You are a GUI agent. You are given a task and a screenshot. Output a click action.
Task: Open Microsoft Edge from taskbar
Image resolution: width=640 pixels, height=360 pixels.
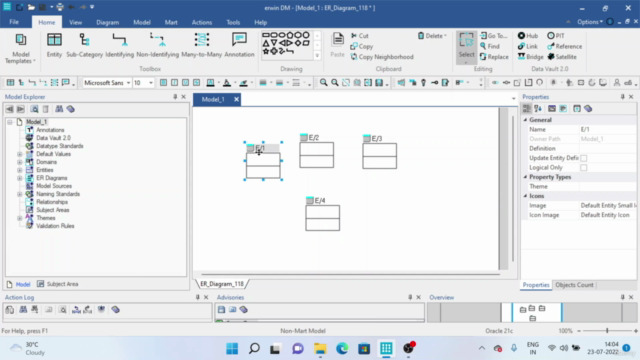tap(342, 349)
